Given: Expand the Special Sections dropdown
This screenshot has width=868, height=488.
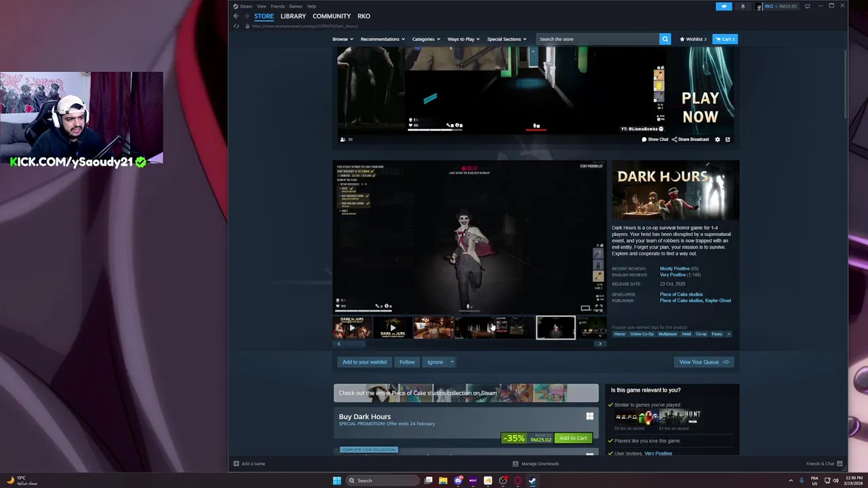Looking at the screenshot, I should click(x=507, y=39).
